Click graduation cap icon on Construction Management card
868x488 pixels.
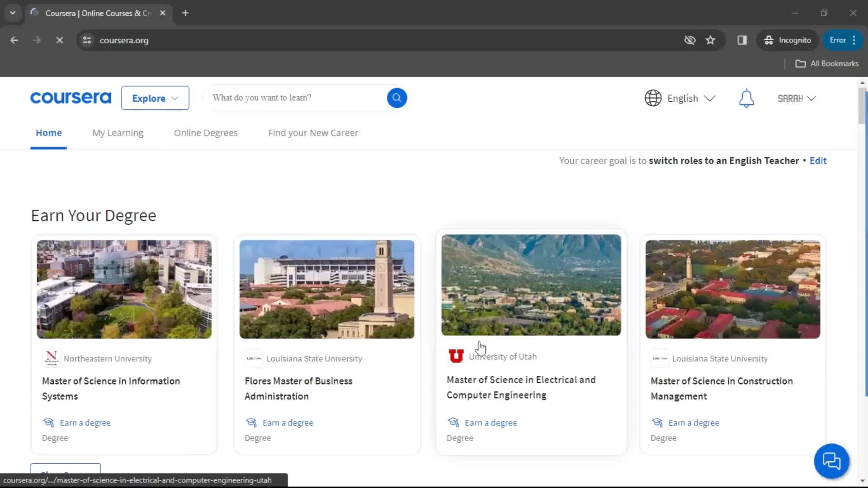(657, 422)
